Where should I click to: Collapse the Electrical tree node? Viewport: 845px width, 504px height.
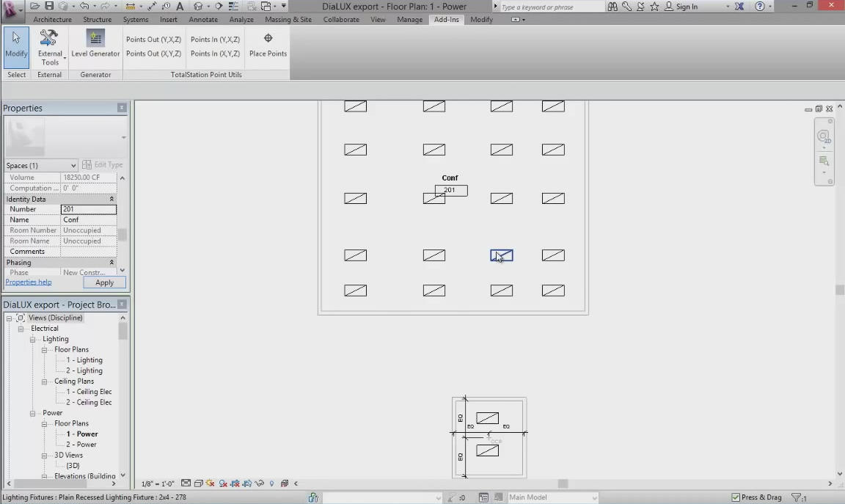pyautogui.click(x=21, y=329)
